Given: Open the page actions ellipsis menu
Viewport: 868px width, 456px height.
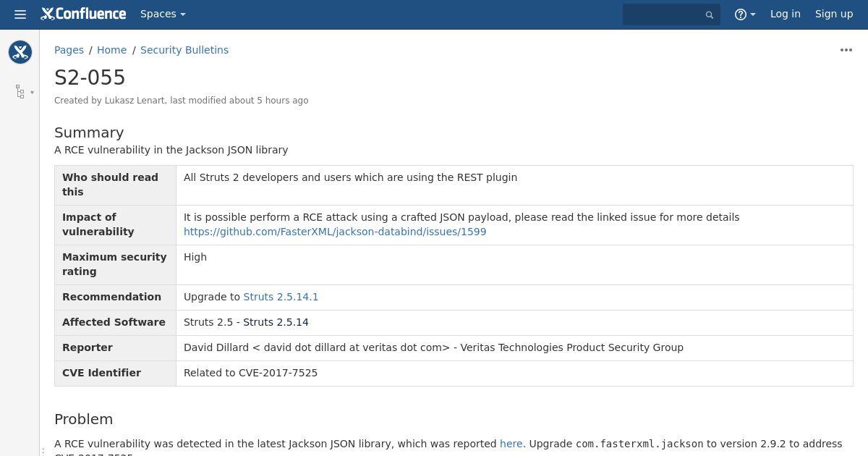Looking at the screenshot, I should [x=846, y=50].
